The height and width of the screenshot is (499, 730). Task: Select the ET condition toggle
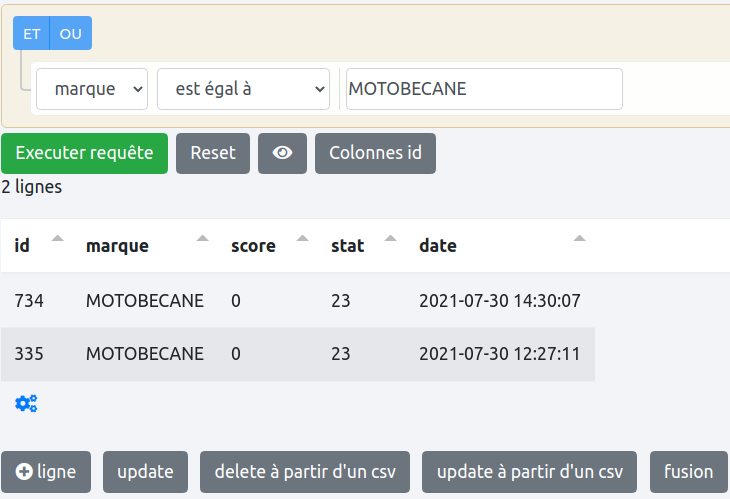coord(32,33)
